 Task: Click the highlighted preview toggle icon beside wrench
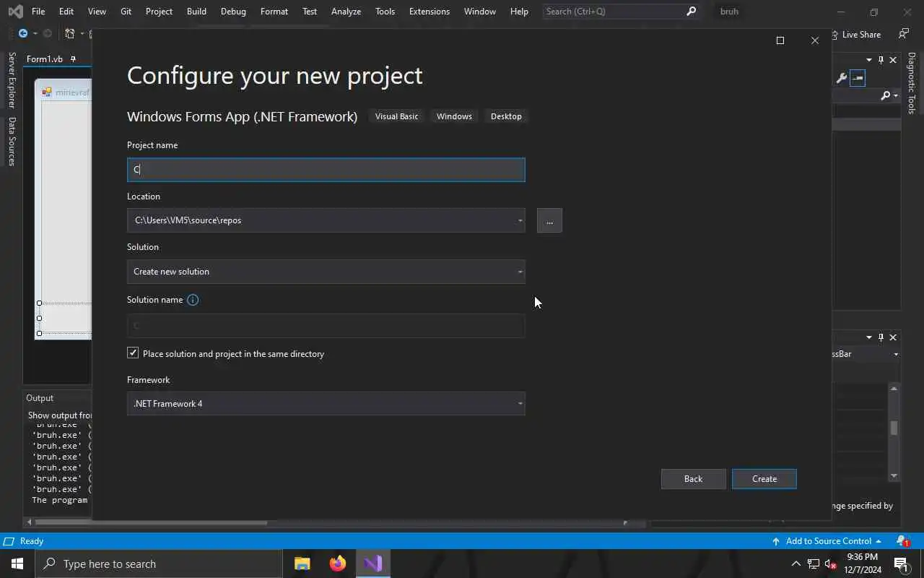point(858,78)
